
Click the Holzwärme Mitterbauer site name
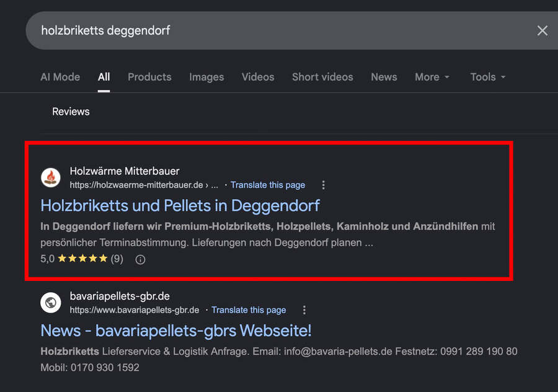coord(125,171)
